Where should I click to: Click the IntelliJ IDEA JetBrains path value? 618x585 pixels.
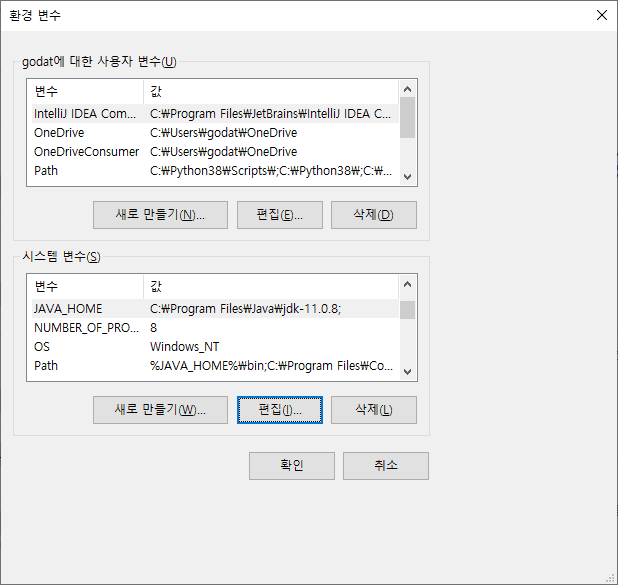click(270, 114)
